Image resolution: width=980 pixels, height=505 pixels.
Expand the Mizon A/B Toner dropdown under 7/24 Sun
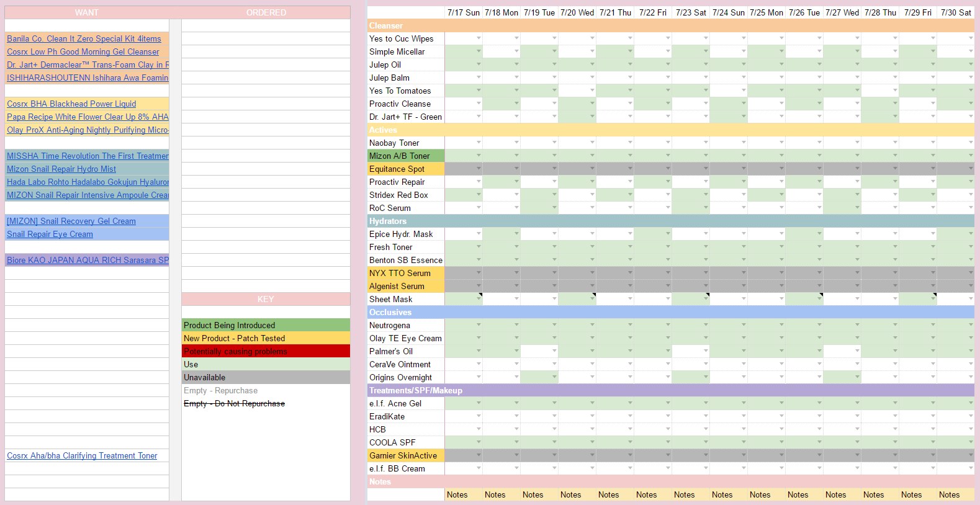click(x=744, y=156)
